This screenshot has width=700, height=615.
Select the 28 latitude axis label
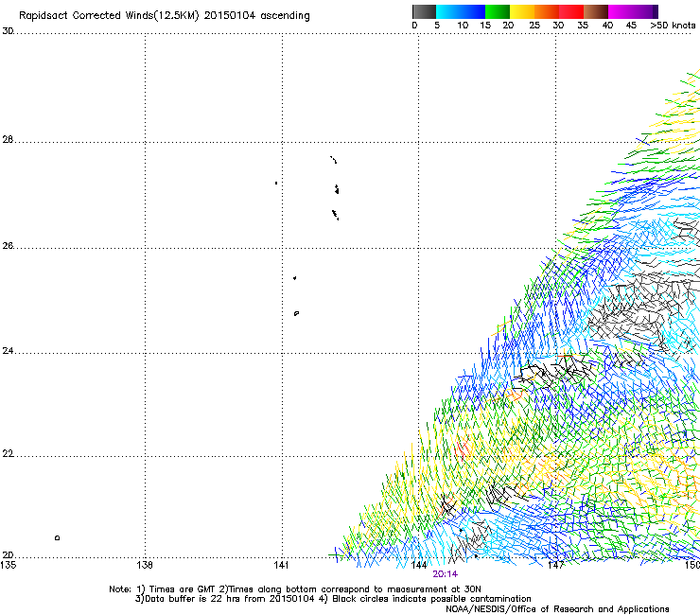click(8, 139)
